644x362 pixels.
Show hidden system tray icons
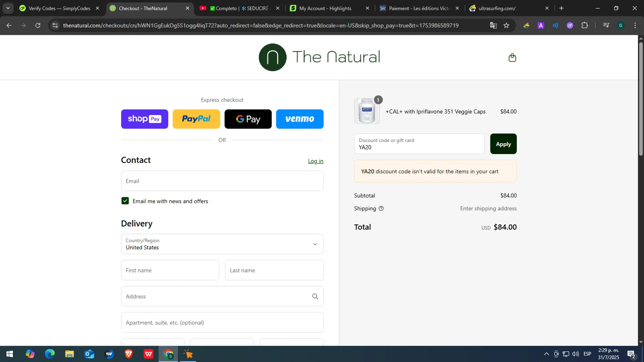tap(546, 354)
